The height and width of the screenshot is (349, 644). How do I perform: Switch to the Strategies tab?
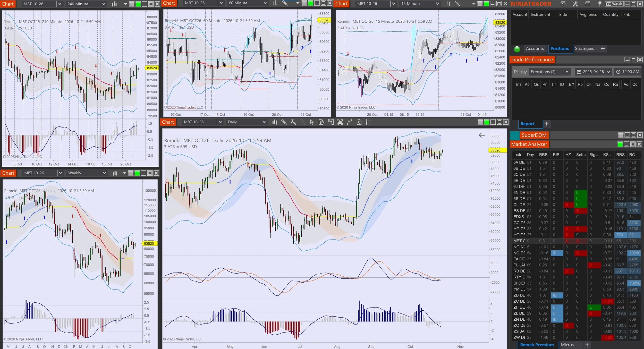coord(584,48)
